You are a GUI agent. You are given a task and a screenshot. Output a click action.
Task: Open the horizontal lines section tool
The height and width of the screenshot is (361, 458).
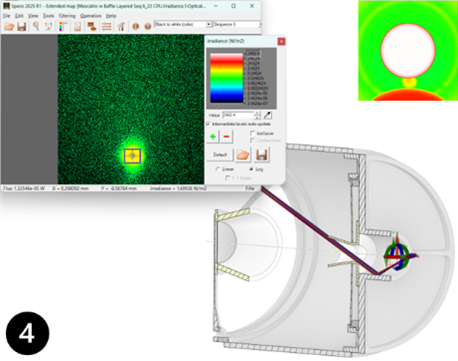(x=106, y=26)
